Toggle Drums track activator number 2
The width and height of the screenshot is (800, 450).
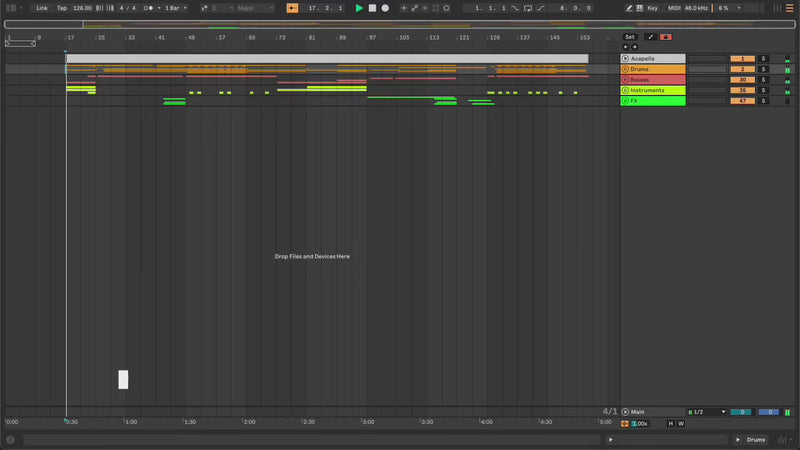(x=742, y=69)
